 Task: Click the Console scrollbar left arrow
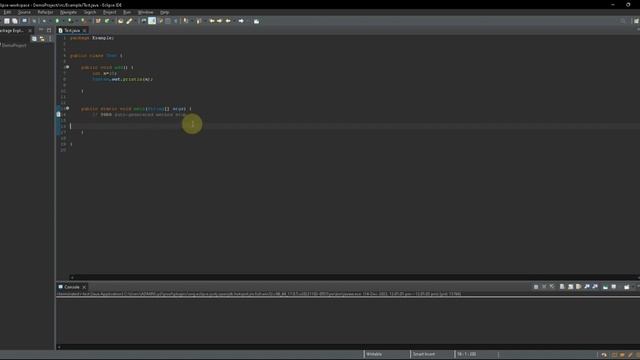coord(59,347)
